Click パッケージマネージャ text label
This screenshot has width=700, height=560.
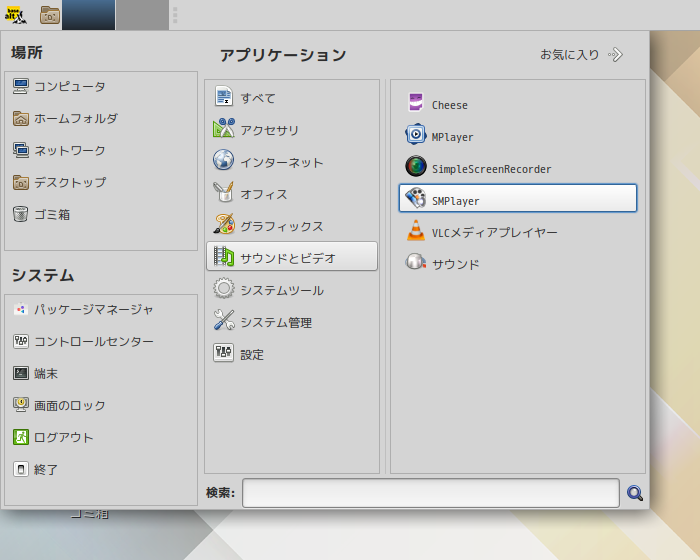pyautogui.click(x=94, y=309)
